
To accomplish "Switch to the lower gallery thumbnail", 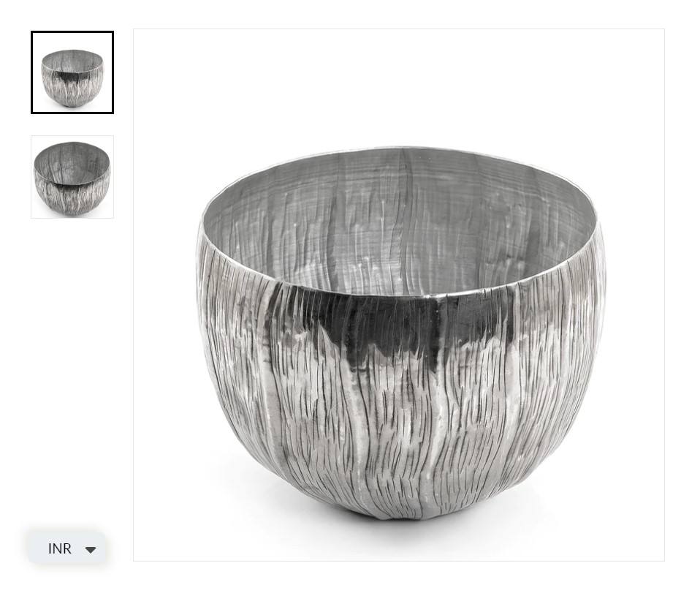I will (72, 177).
